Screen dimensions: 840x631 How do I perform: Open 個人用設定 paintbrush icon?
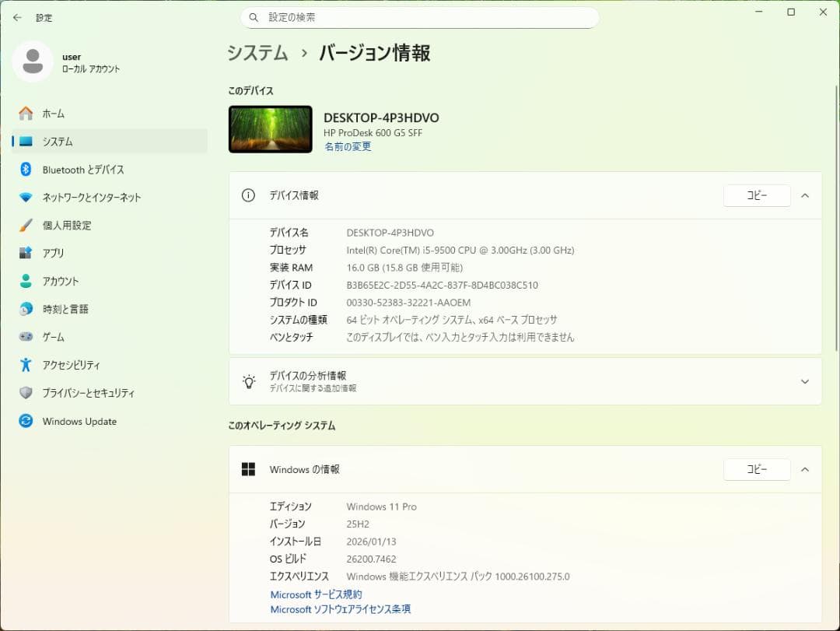tap(26, 226)
